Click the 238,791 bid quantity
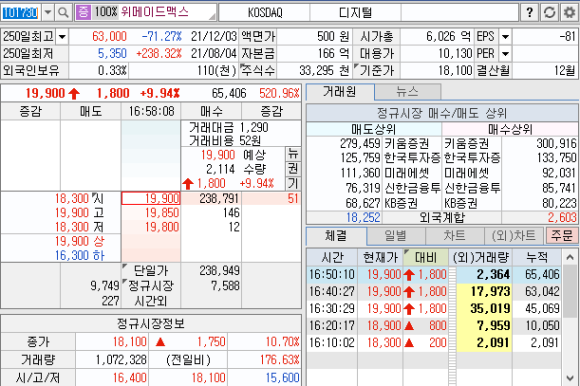Image resolution: width=580 pixels, height=386 pixels. click(219, 199)
